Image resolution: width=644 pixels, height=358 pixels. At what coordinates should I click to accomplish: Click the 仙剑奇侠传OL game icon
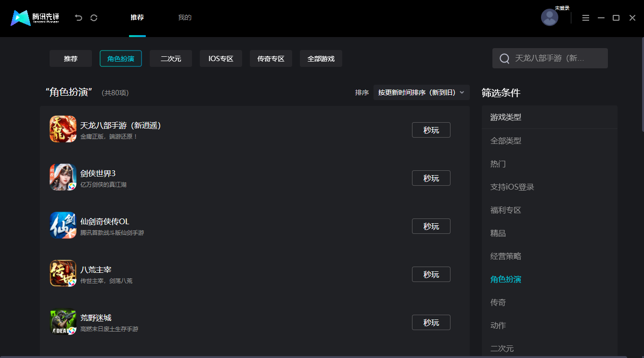coord(63,225)
